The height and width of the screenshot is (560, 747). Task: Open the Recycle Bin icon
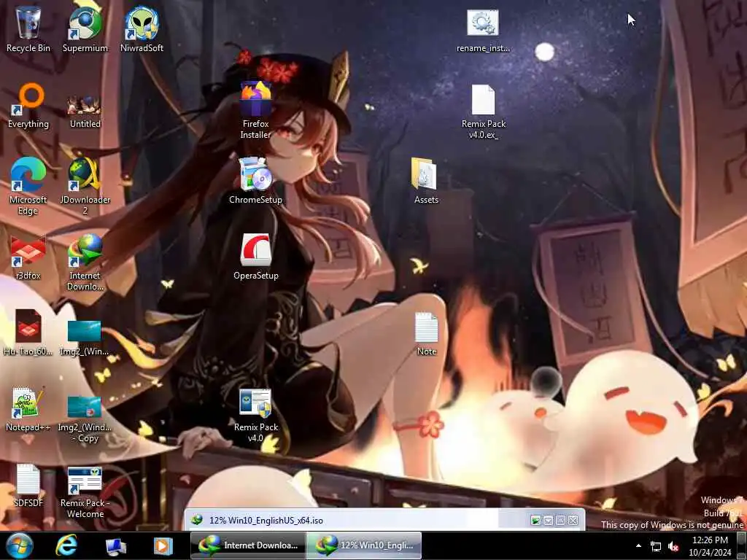point(28,29)
